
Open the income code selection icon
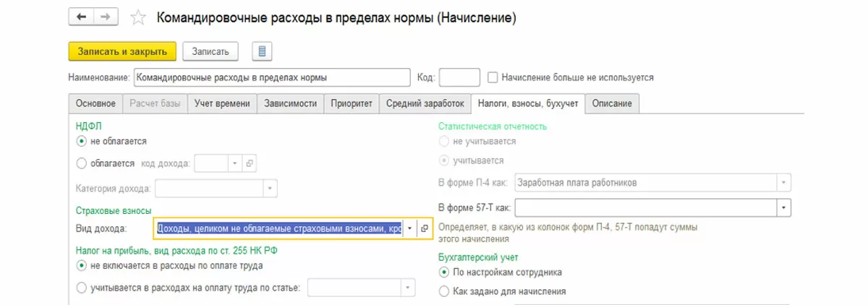click(x=250, y=163)
